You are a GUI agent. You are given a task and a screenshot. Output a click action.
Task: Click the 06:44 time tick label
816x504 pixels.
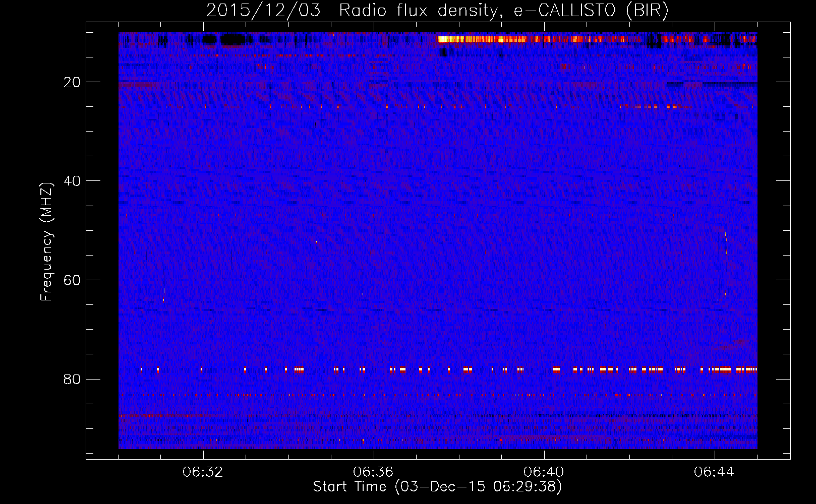(714, 472)
